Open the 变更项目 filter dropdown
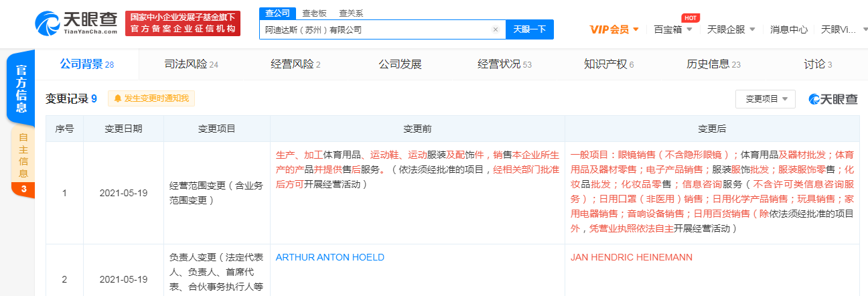This screenshot has width=868, height=296. [x=766, y=98]
